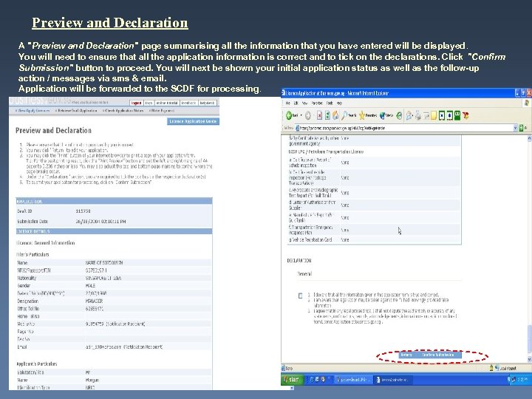Click the system tray icon near clock
532x399 pixels.
(513, 379)
